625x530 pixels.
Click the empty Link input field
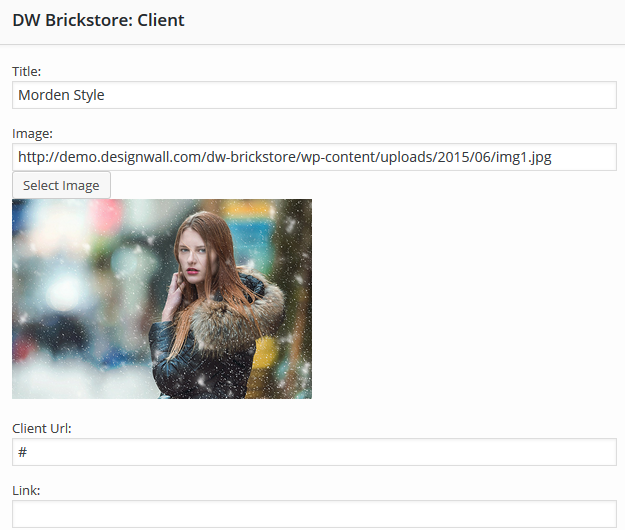[x=314, y=514]
